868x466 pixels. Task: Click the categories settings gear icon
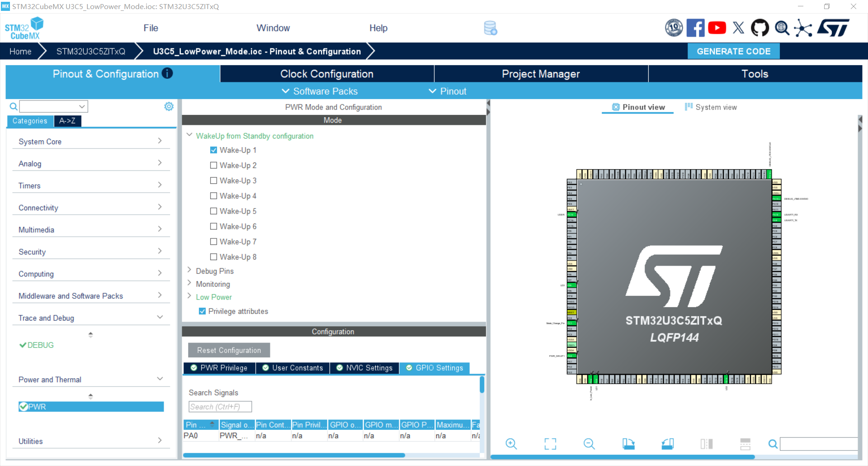[x=169, y=106]
